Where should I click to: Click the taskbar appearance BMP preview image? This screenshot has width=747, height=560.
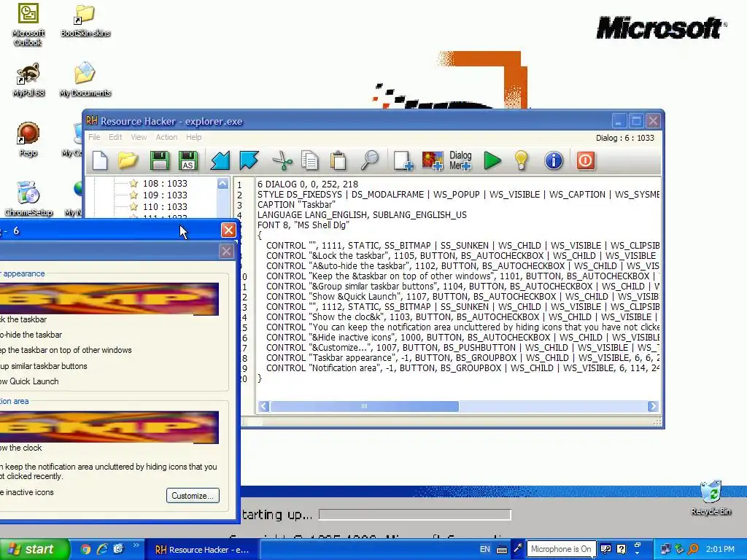[109, 299]
